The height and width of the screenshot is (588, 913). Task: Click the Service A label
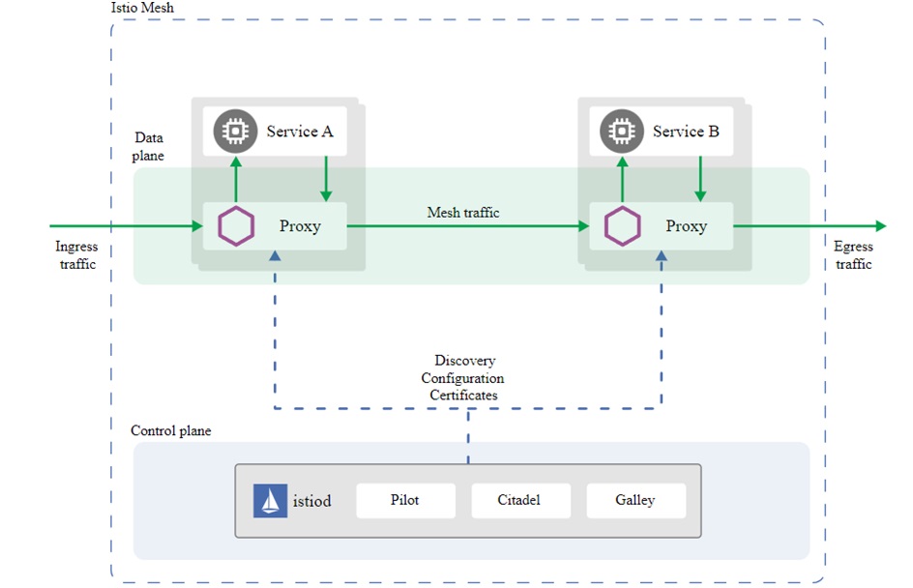tap(300, 132)
